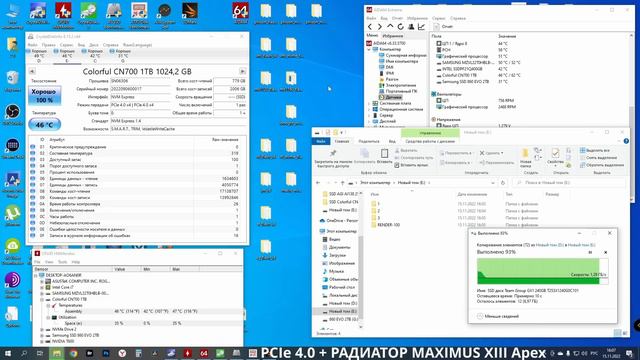640x360 pixels.
Task: Pause the file copy operation
Action: coord(590,253)
